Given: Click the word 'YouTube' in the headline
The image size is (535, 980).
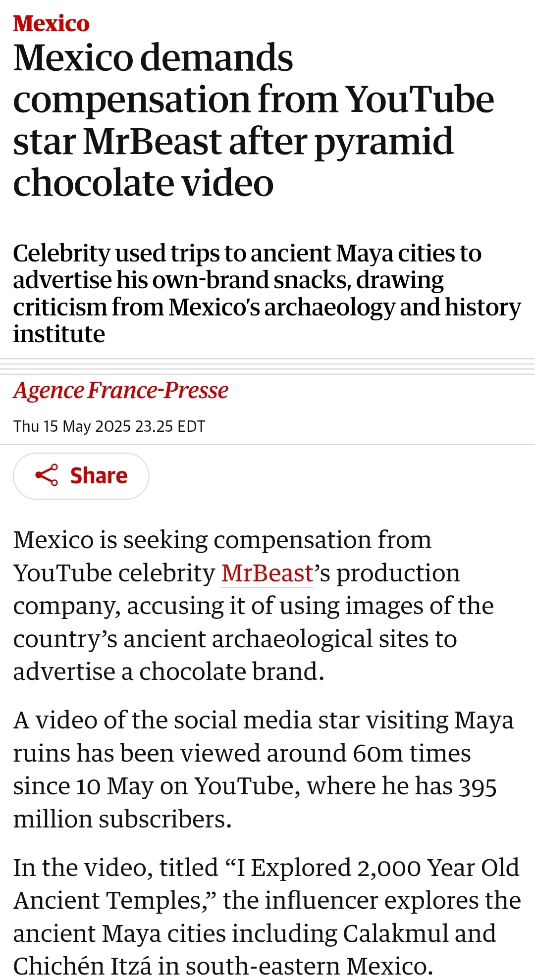Looking at the screenshot, I should point(420,100).
